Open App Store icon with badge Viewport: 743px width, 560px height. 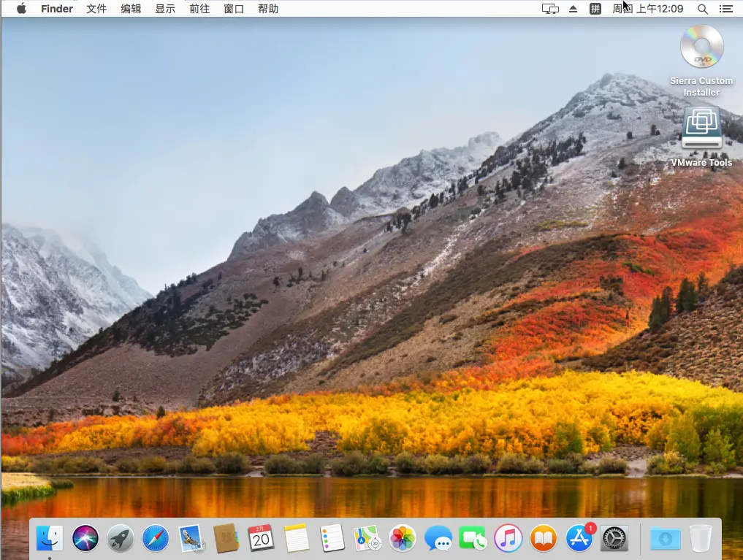[580, 537]
